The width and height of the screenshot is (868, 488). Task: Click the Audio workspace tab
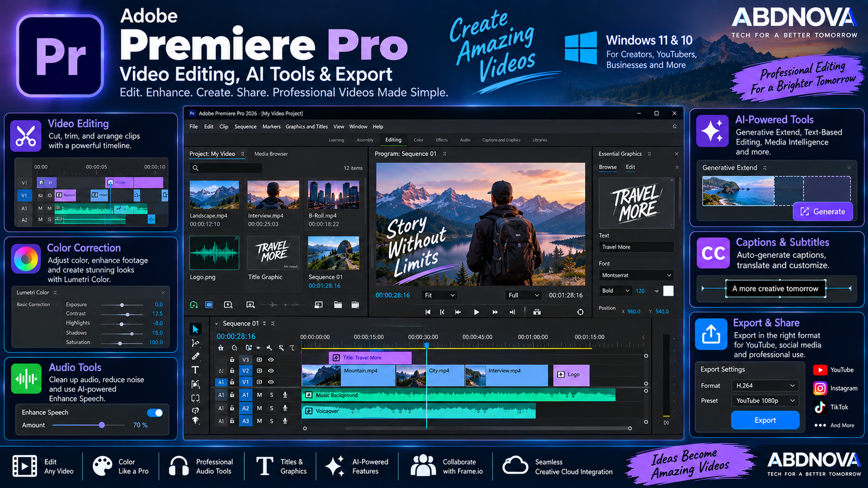pos(465,140)
